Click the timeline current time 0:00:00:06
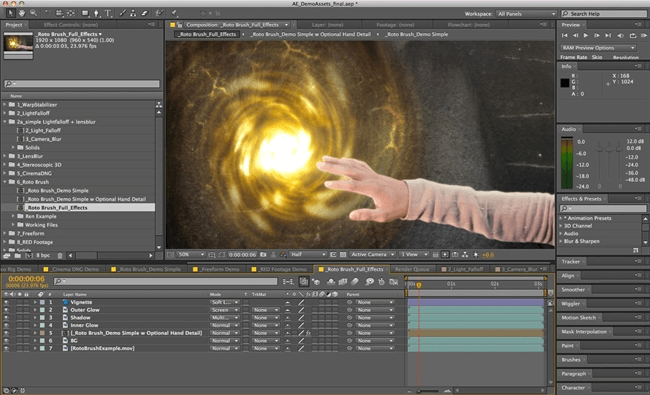 pyautogui.click(x=26, y=279)
